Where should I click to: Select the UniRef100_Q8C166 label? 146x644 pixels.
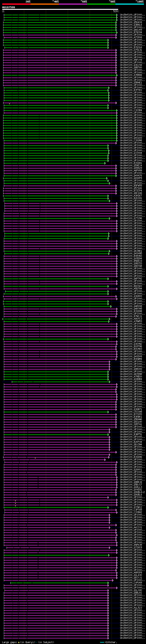131,193
